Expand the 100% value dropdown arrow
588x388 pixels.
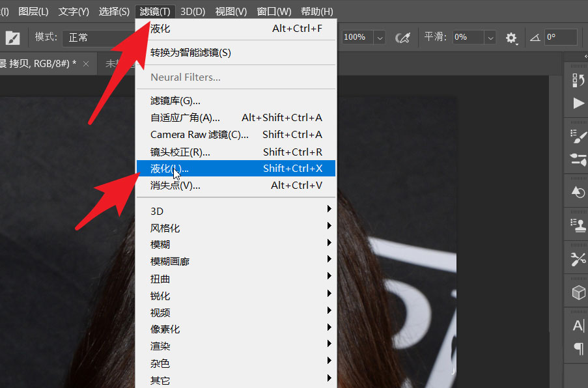pyautogui.click(x=380, y=38)
